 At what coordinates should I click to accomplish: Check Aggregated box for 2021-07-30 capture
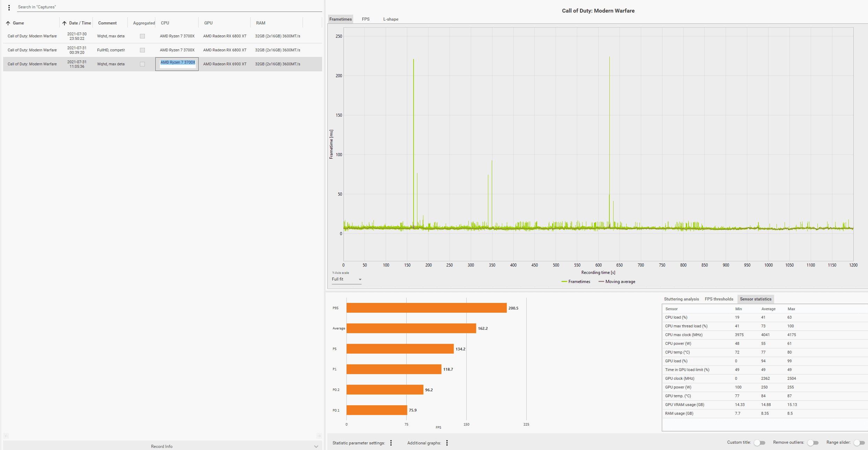click(142, 36)
